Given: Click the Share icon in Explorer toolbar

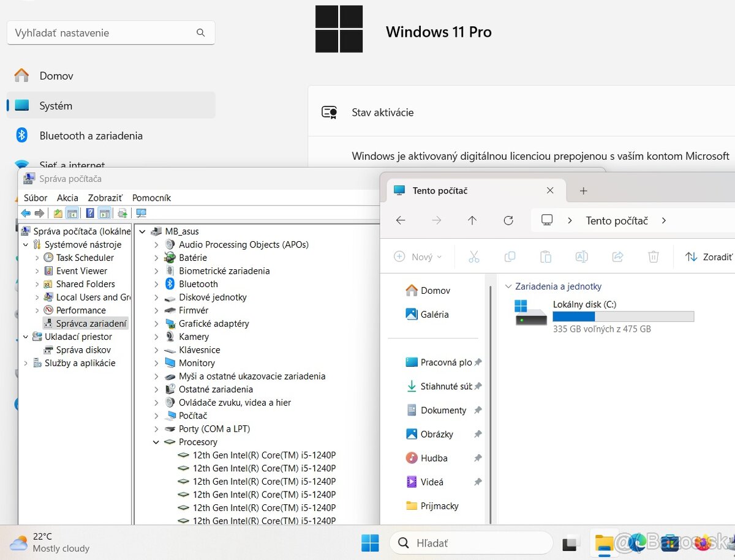Looking at the screenshot, I should (617, 257).
